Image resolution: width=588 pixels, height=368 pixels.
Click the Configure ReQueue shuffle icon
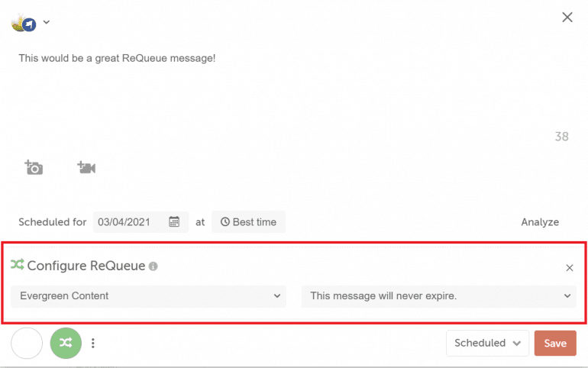point(18,265)
